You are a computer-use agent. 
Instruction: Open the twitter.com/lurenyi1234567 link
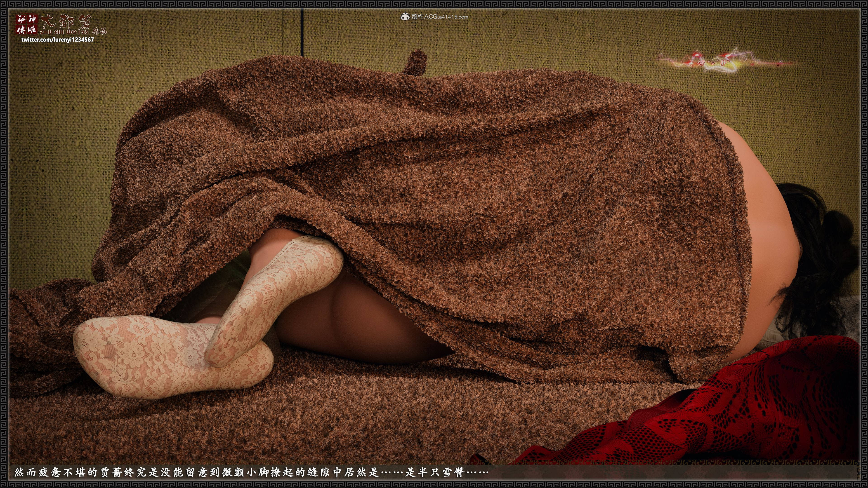(58, 39)
